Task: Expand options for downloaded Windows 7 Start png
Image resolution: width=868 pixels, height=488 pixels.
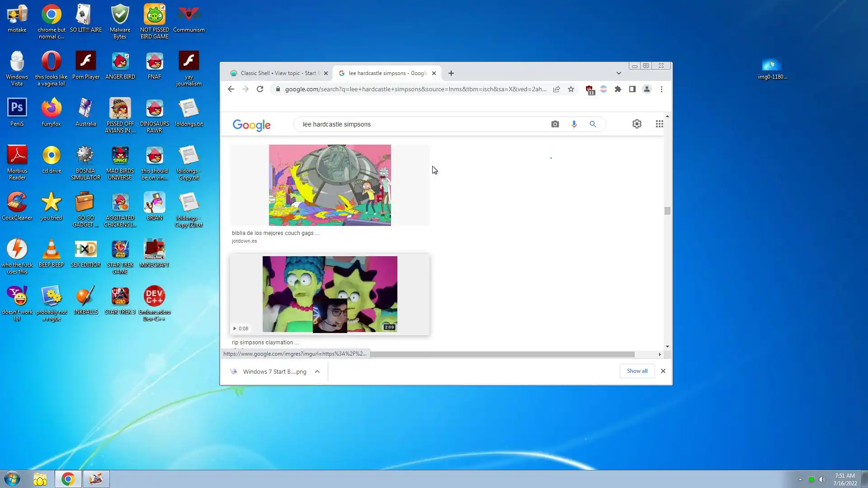Action: [x=317, y=371]
